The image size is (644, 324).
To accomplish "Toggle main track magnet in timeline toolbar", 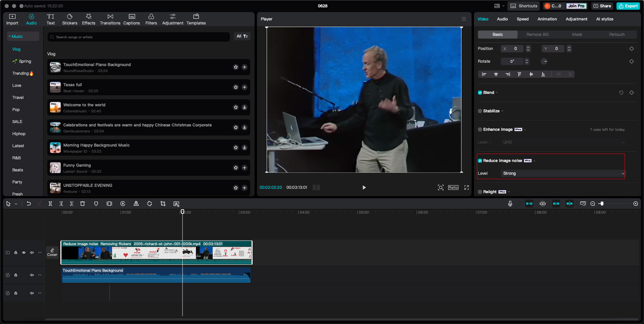I will click(x=529, y=204).
